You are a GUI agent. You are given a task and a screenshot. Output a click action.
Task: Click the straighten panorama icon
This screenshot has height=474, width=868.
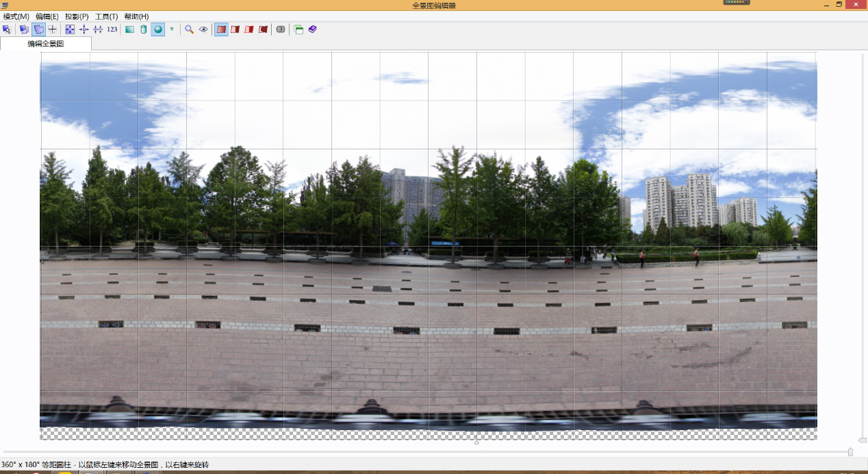click(x=98, y=29)
